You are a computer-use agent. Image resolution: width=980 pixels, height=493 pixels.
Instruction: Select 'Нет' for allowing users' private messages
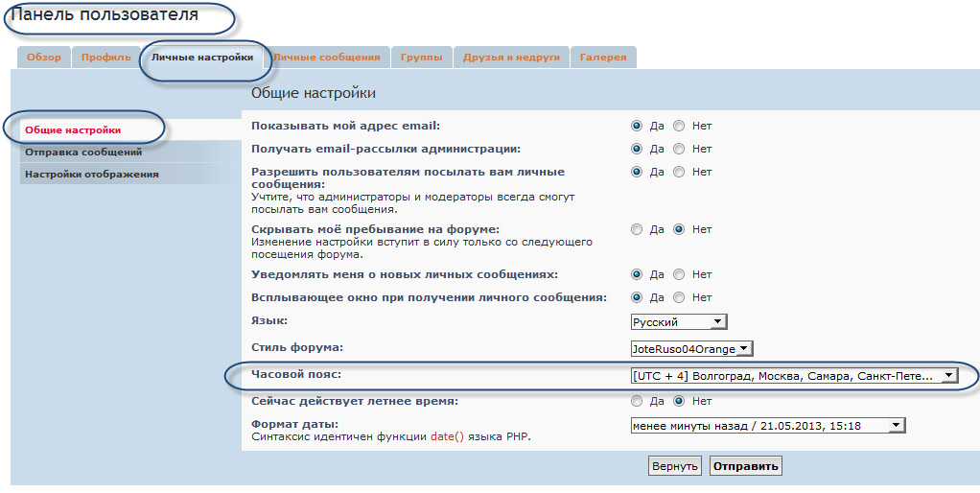point(679,172)
